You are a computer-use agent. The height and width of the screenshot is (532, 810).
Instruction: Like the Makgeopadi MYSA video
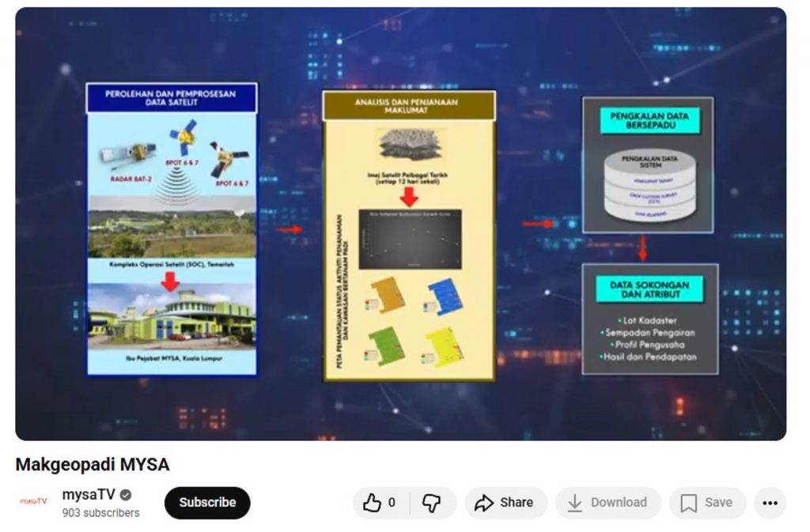point(380,503)
